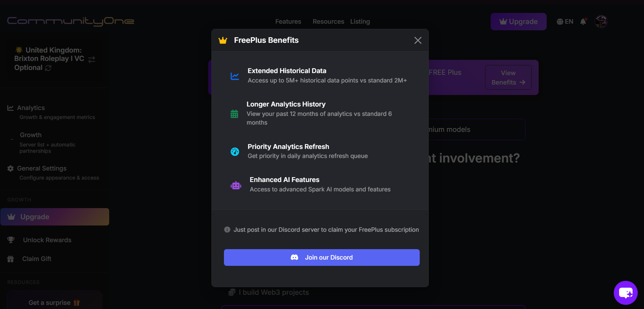Open Unlock Rewards in the sidebar
644x309 pixels.
coord(47,240)
